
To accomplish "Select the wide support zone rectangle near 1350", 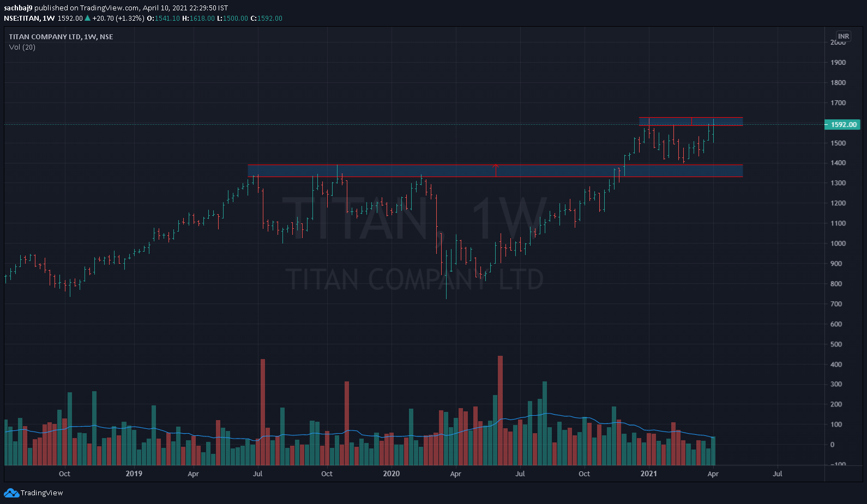I will [495, 171].
